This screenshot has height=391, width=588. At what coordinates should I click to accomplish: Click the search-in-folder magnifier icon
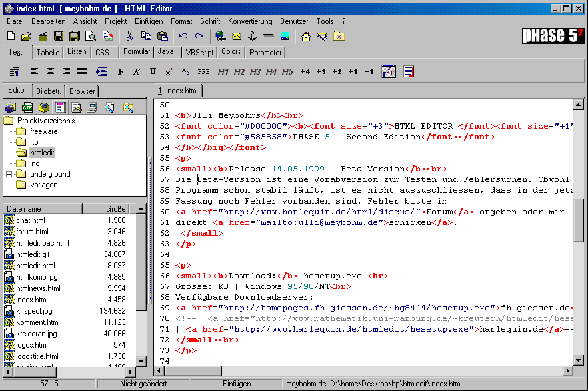[x=129, y=108]
